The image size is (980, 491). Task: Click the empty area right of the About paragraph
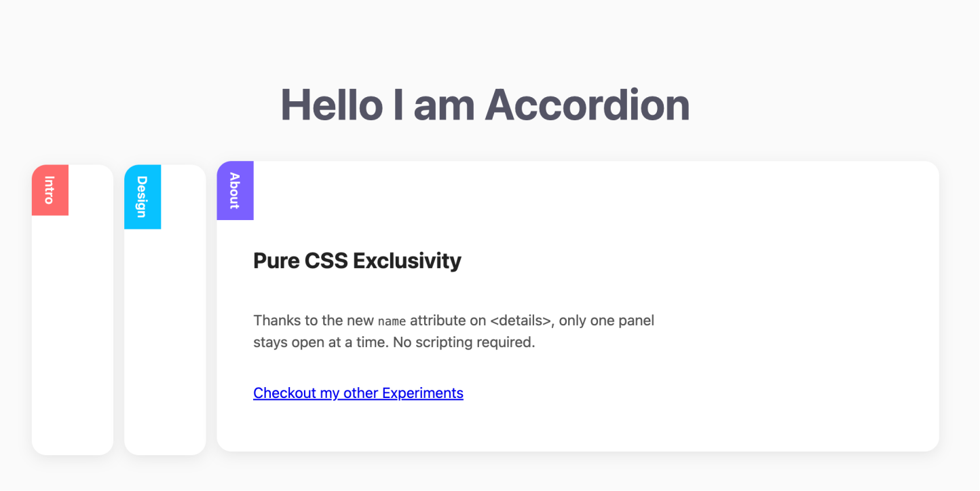[x=794, y=333]
